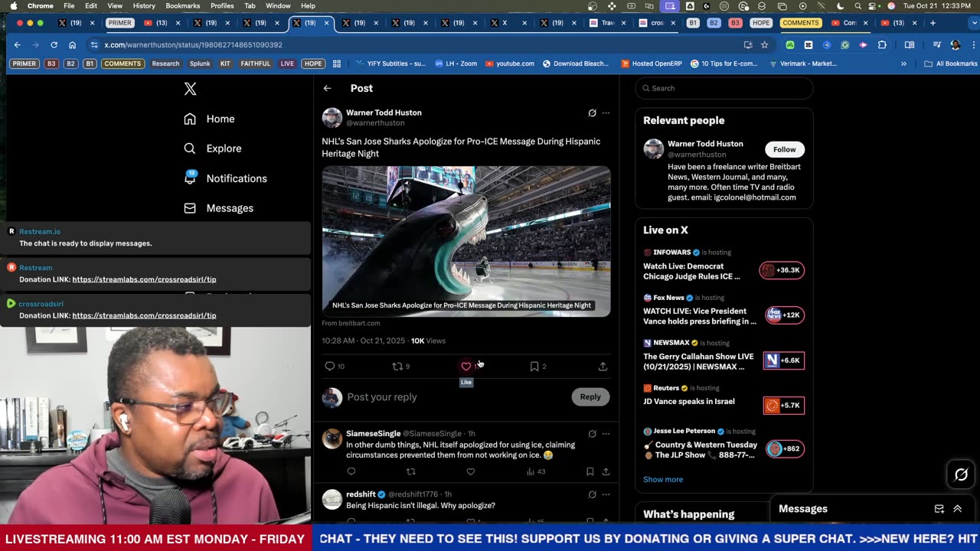Image resolution: width=980 pixels, height=551 pixels.
Task: Follow Warner Todd Huston
Action: 784,149
